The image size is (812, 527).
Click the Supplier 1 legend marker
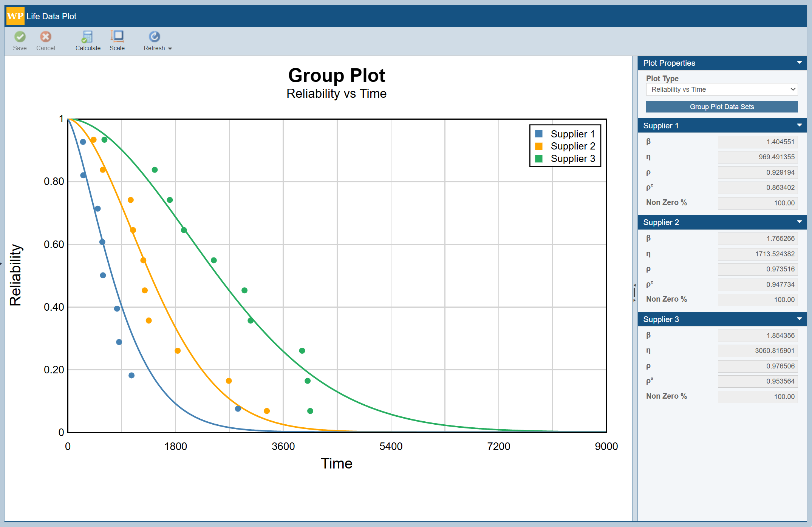(539, 134)
